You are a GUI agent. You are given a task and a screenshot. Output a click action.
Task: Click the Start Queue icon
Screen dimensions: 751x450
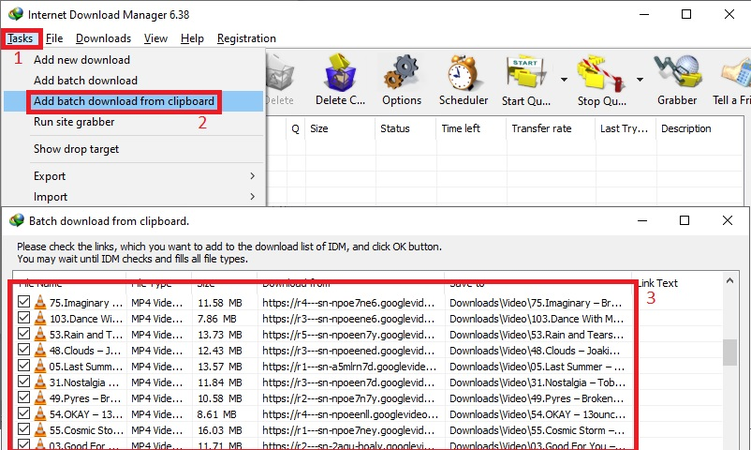click(525, 74)
